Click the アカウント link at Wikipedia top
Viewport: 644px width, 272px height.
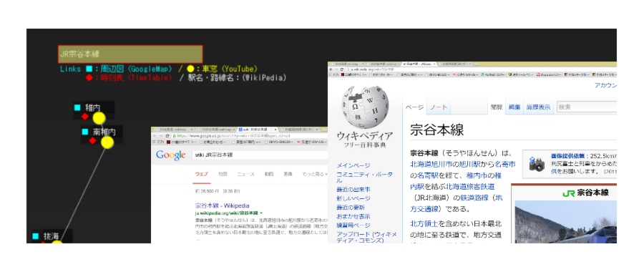click(605, 85)
